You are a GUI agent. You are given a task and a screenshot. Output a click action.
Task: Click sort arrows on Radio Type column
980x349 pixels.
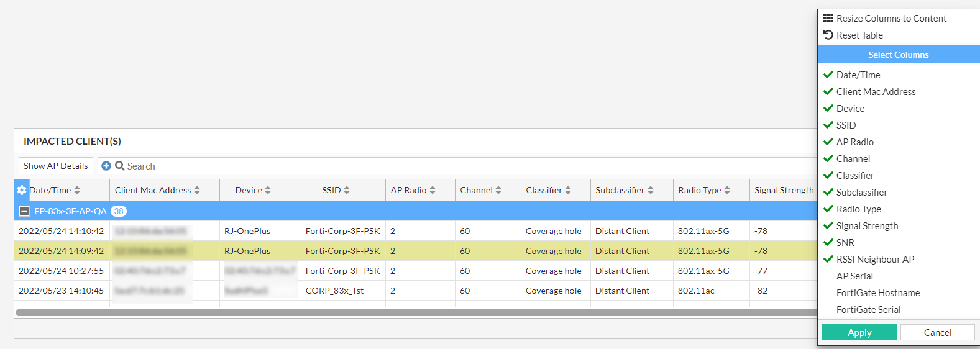pyautogui.click(x=727, y=190)
